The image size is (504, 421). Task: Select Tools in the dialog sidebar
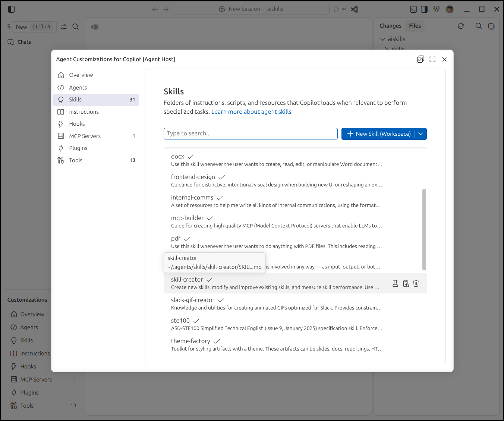[x=96, y=160]
